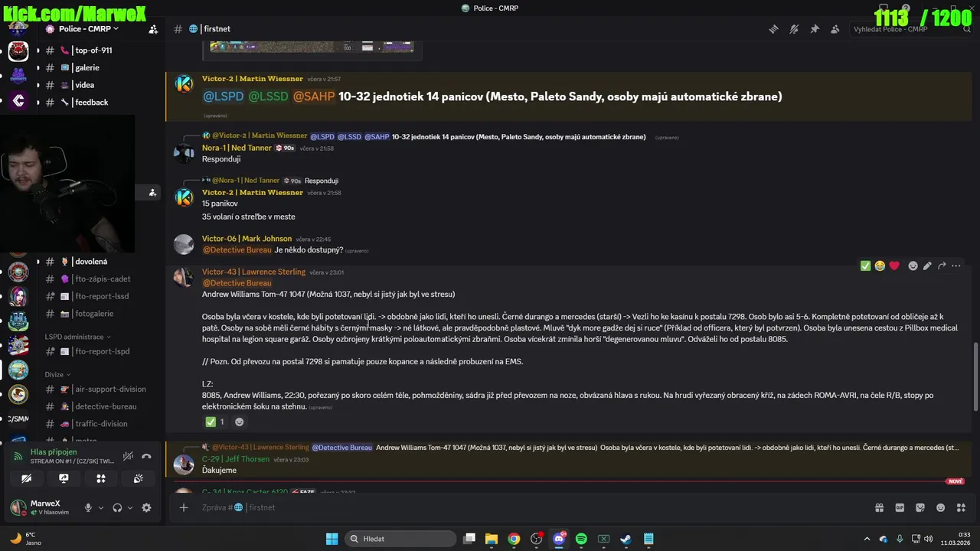Image resolution: width=980 pixels, height=551 pixels.
Task: Open the sticker picker
Action: [920, 507]
